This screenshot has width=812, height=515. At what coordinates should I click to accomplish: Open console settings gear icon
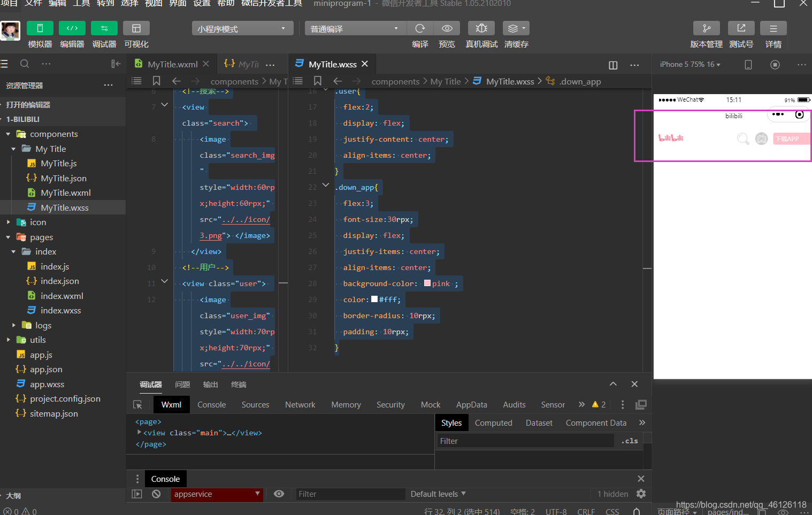tap(641, 494)
